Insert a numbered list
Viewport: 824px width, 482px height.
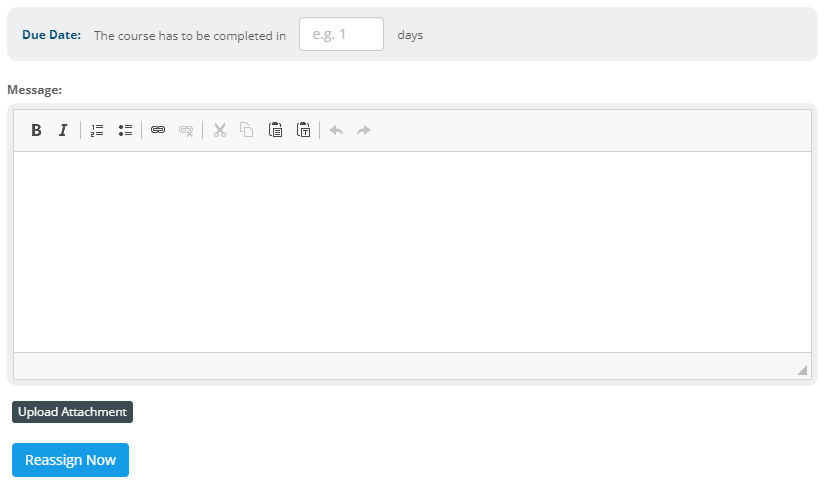[x=97, y=130]
